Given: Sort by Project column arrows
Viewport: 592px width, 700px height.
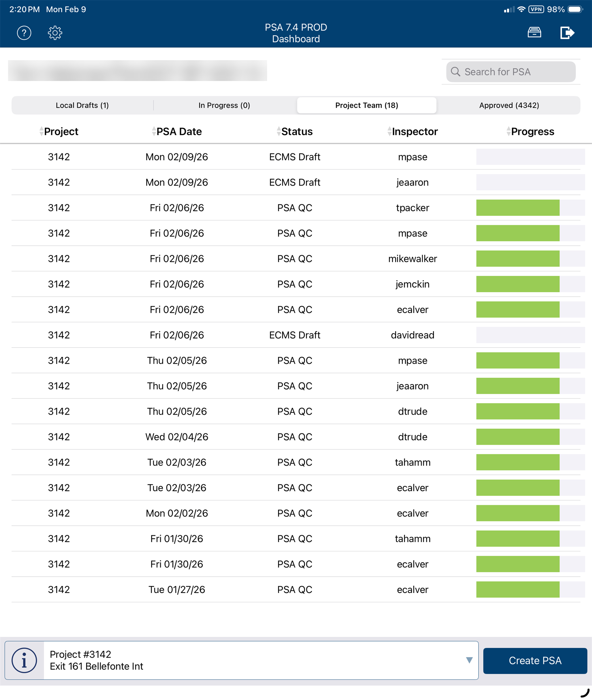Looking at the screenshot, I should [41, 131].
